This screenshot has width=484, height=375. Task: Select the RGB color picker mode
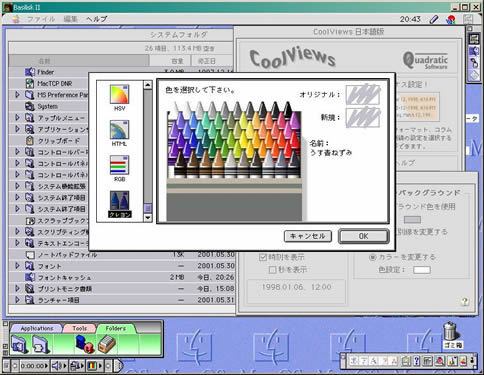coord(119,168)
